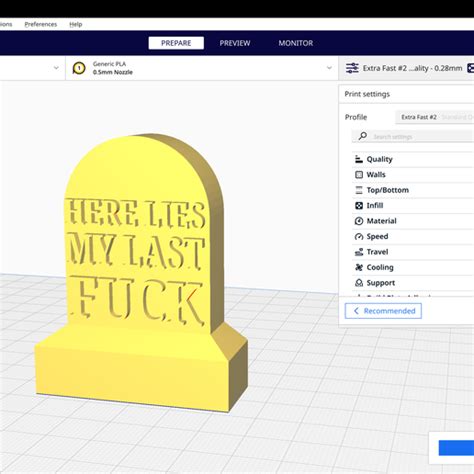Click the Walls square icon
This screenshot has width=474, height=474.
coord(359,175)
